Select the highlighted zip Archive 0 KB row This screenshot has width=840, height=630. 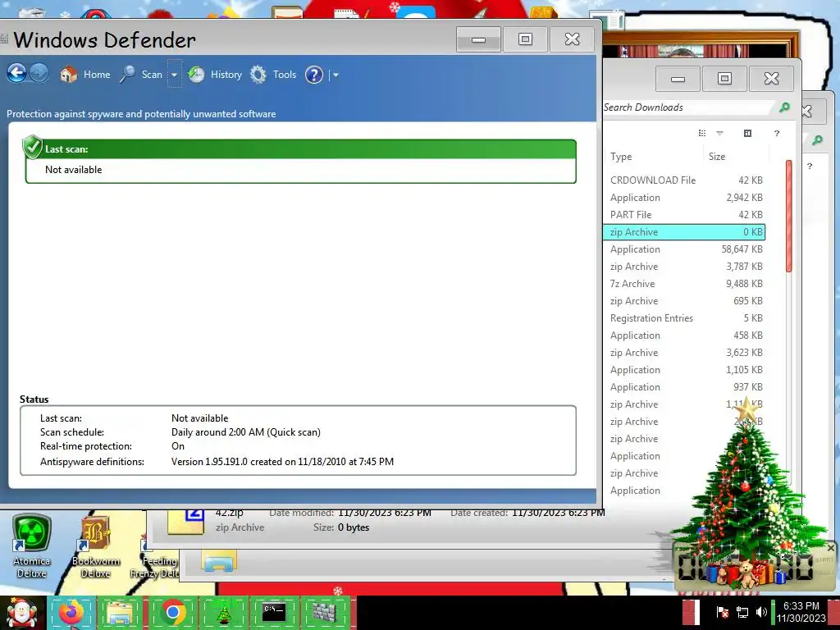(x=685, y=232)
